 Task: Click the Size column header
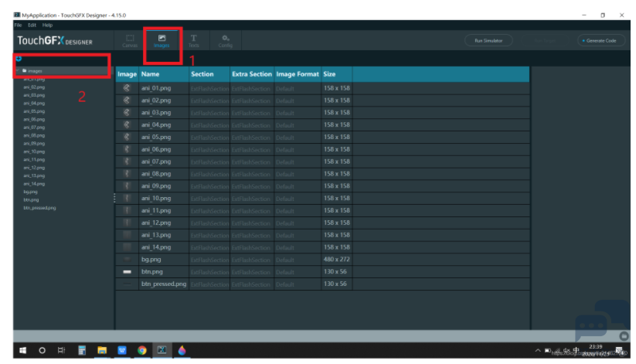pos(337,74)
